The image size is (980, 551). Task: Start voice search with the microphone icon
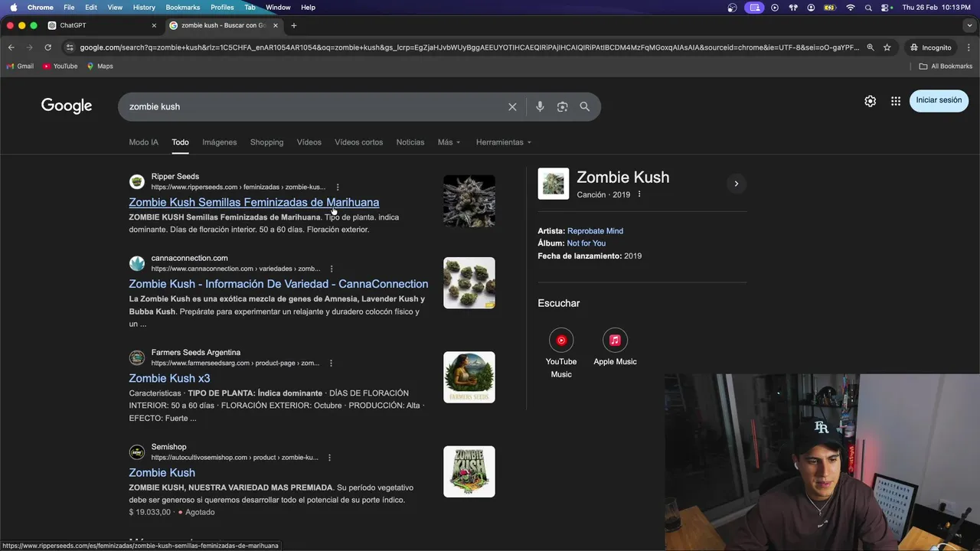[540, 106]
